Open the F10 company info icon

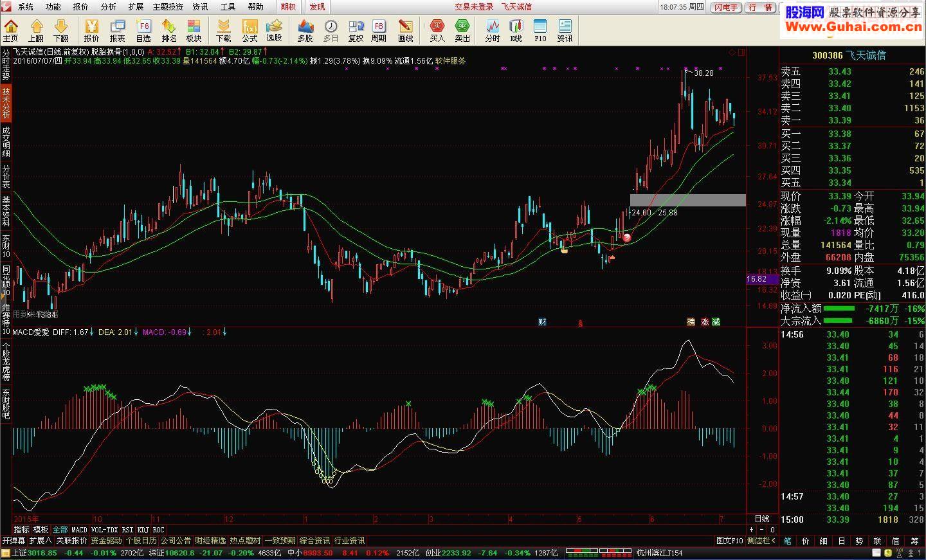(x=540, y=30)
